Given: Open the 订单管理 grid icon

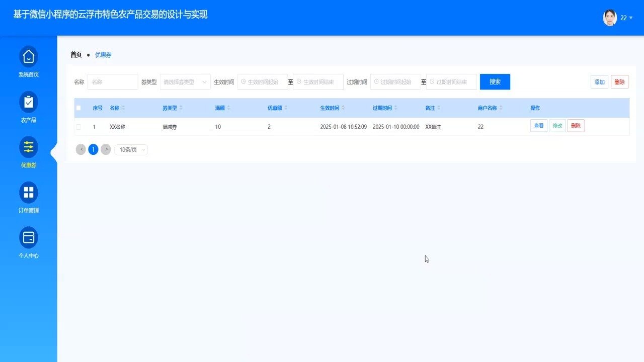Looking at the screenshot, I should [x=29, y=192].
